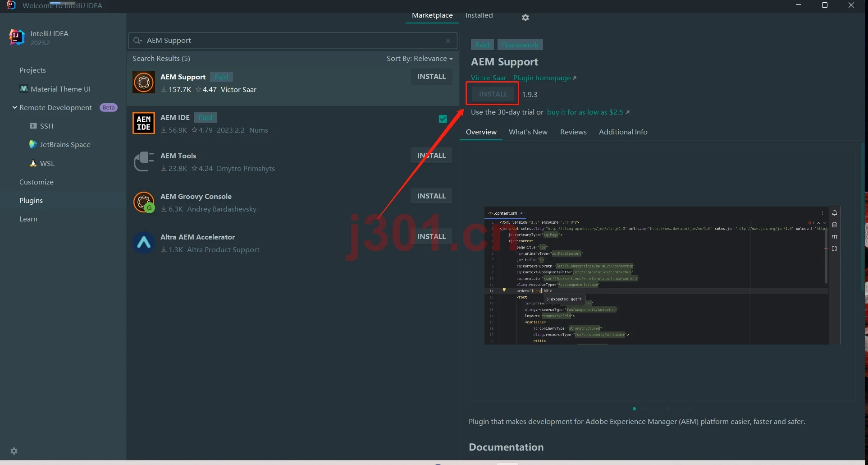Select the AEM Groovy Console icon
The image size is (868, 465).
(x=144, y=202)
